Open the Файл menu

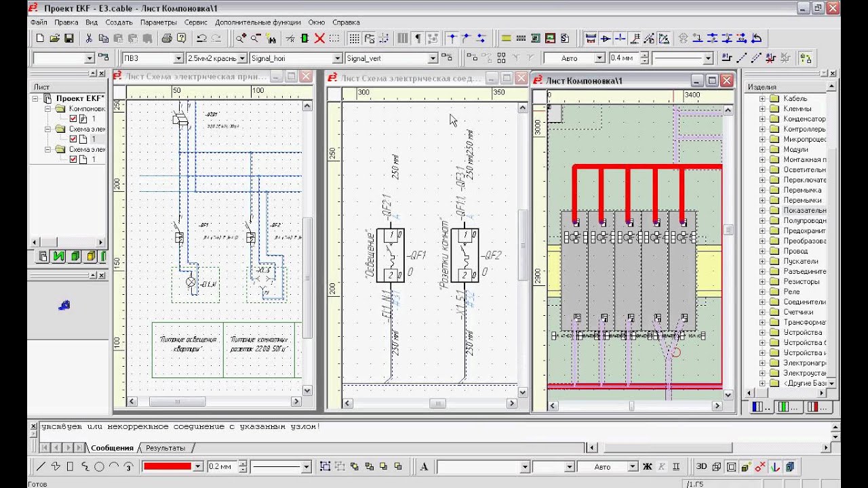coord(39,22)
